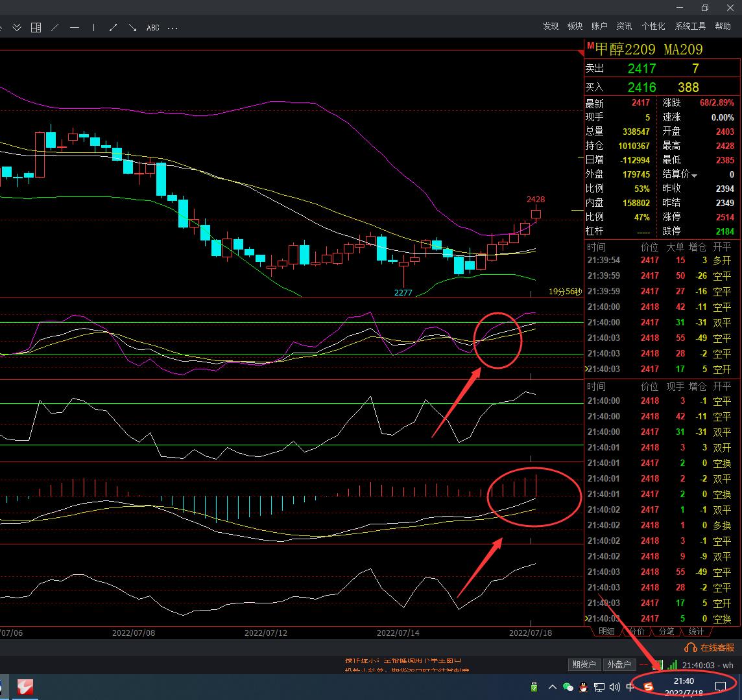Select the horizontal line drawing tool

[x=75, y=28]
